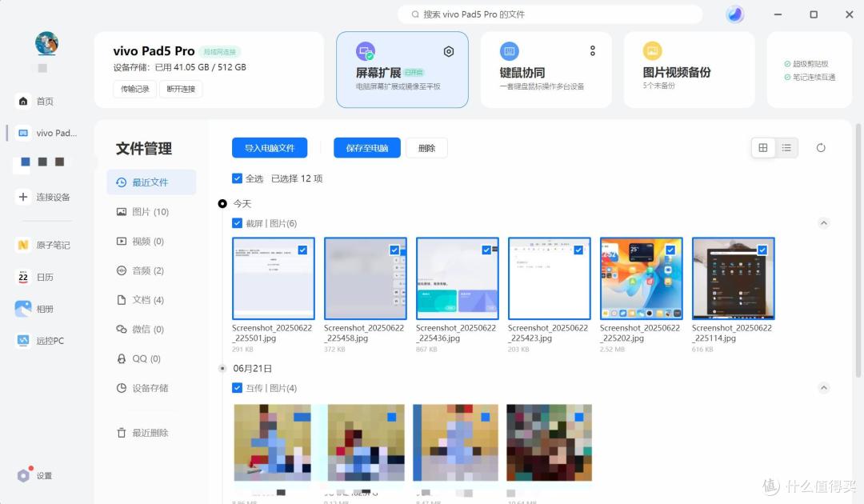Uncheck Screenshot_20250622_225436.jpg checkbox
Viewport: 864px width, 504px height.
click(x=486, y=250)
